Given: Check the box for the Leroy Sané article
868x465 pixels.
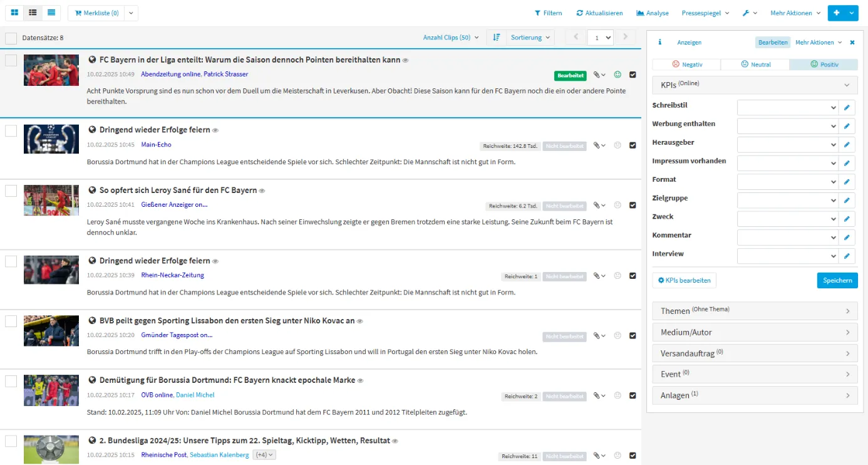Looking at the screenshot, I should pos(11,191).
